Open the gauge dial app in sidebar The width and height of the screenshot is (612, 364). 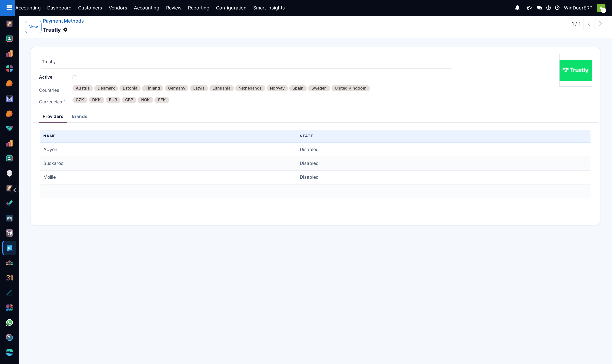9,337
